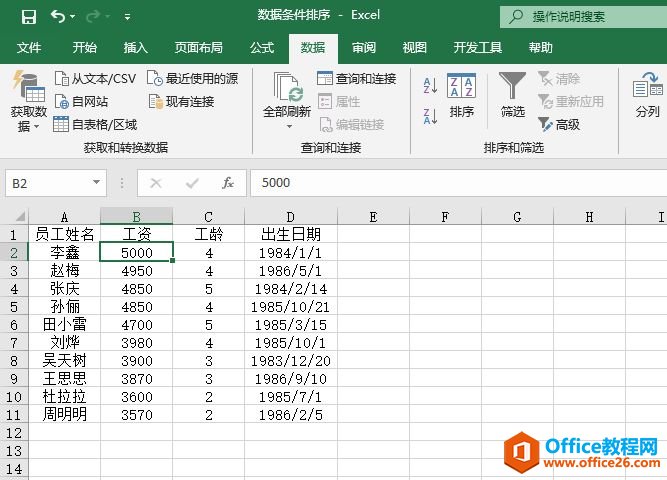Expand the 全部刷新 dropdown arrow
Screen dimensions: 667x480
click(289, 126)
